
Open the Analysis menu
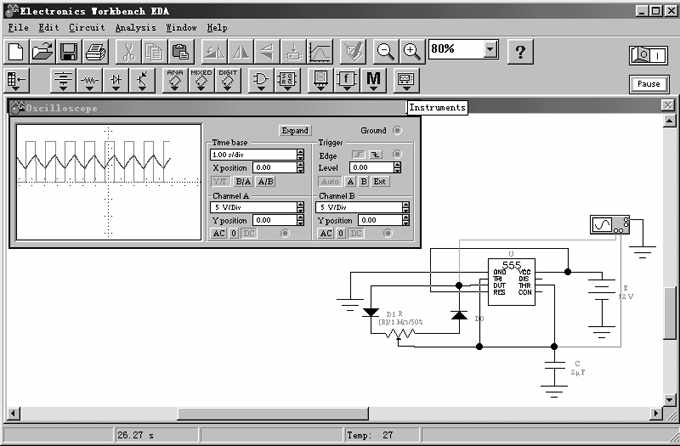[135, 28]
